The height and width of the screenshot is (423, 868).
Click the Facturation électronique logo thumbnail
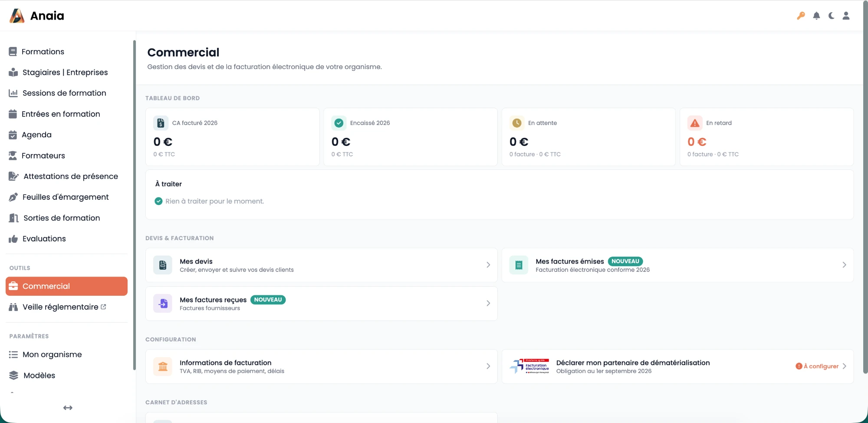point(529,366)
